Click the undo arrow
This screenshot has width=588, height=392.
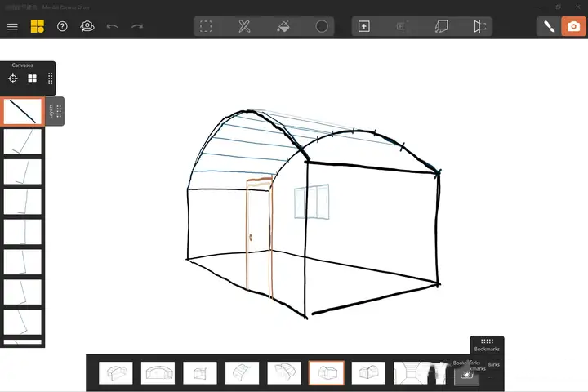tap(112, 26)
